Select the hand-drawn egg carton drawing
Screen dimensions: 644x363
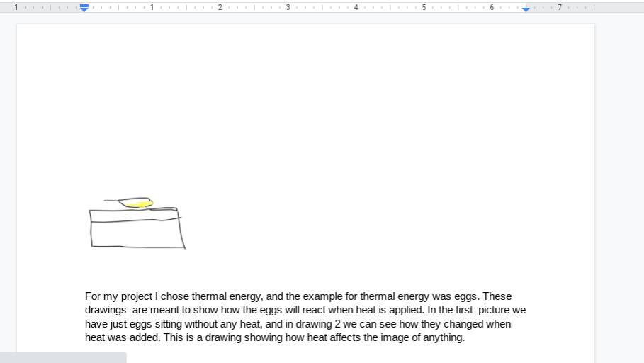(x=137, y=223)
